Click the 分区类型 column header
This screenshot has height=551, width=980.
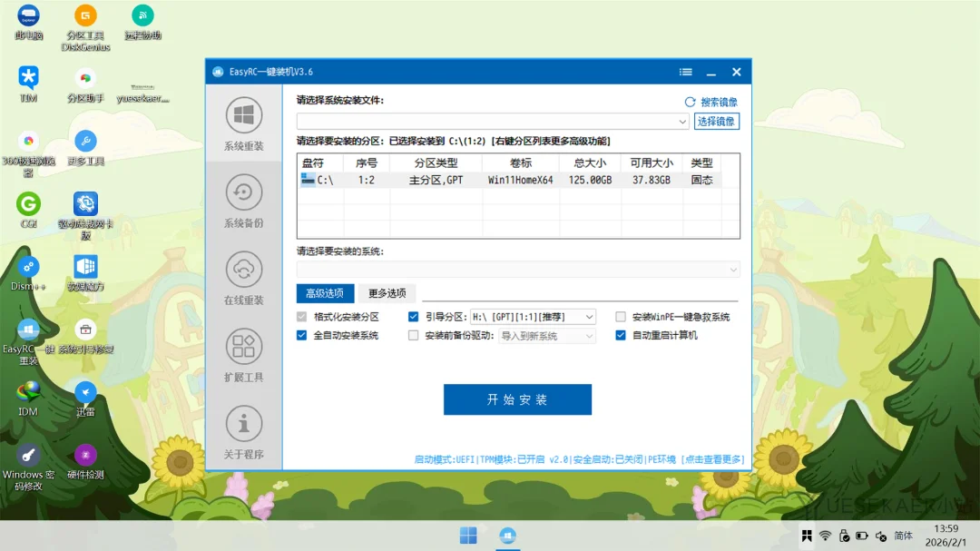tap(436, 163)
